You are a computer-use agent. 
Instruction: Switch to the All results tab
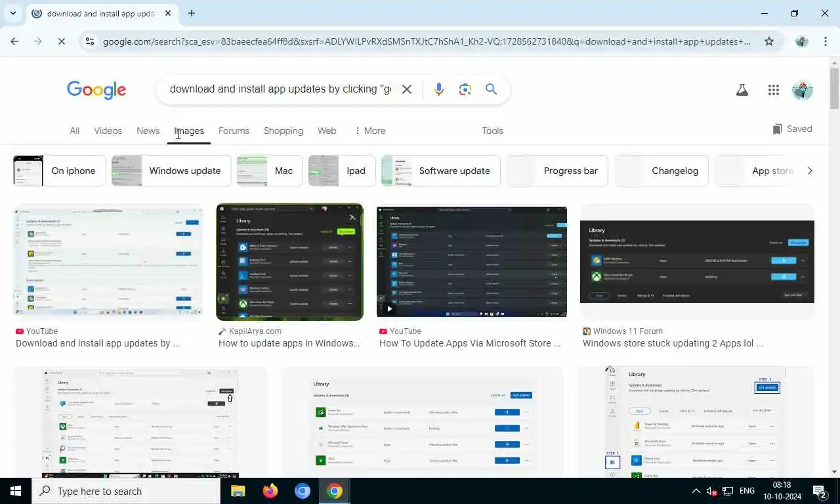point(75,131)
